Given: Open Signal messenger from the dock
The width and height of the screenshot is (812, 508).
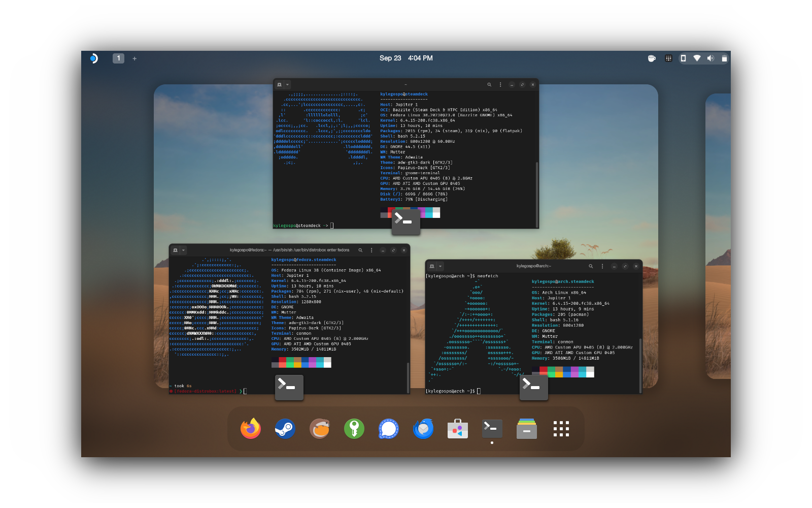Looking at the screenshot, I should pyautogui.click(x=389, y=429).
